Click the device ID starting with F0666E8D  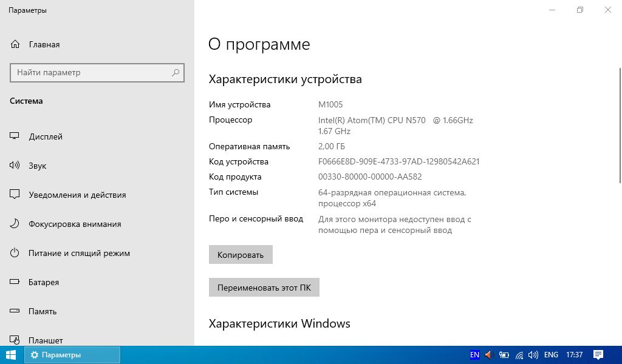click(398, 161)
